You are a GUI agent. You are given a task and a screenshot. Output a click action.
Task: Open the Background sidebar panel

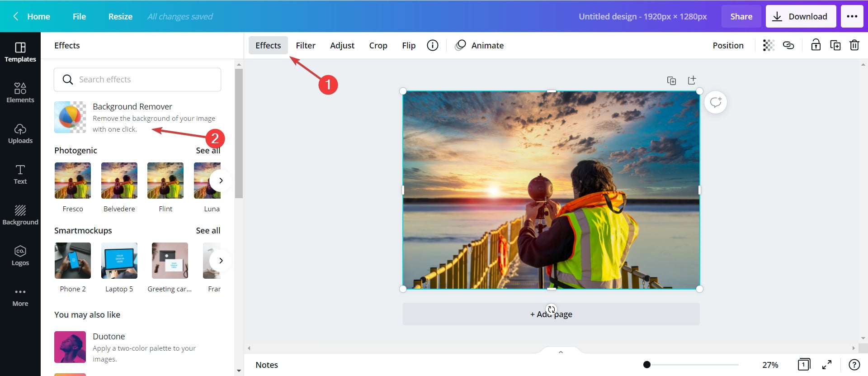(x=20, y=215)
